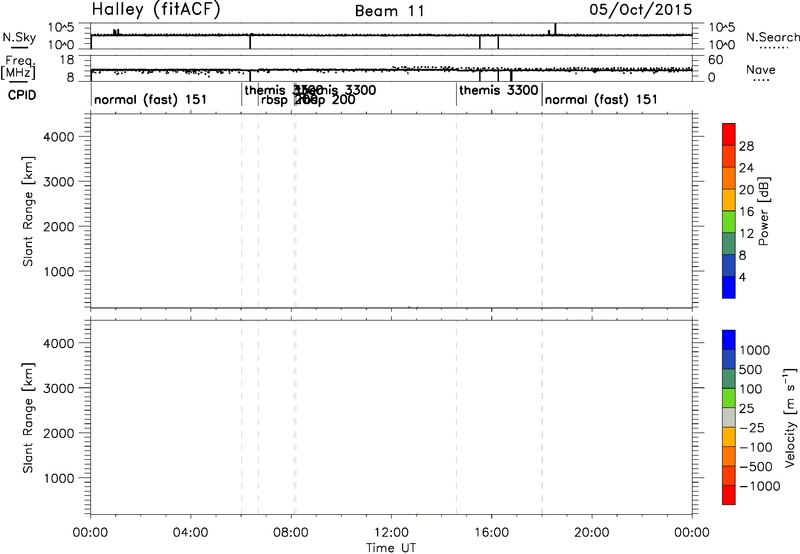This screenshot has height=554, width=800.
Task: Pick the yellow segment of the Power colorbar
Action: pos(729,200)
